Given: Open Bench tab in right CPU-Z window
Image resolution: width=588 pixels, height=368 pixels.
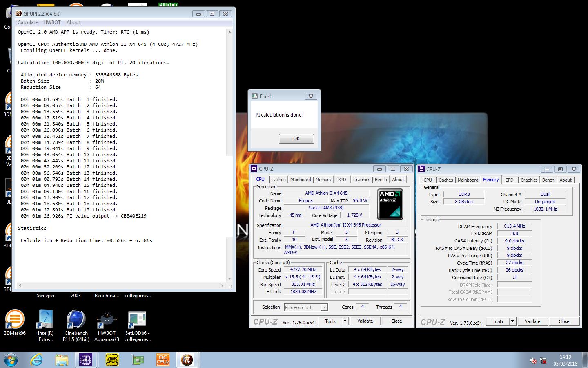Looking at the screenshot, I should (x=548, y=180).
